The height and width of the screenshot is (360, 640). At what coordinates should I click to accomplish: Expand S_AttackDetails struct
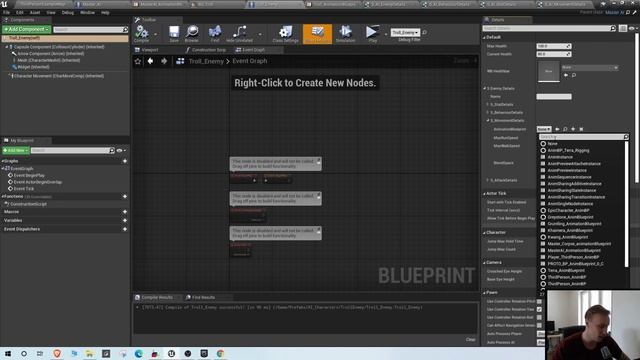(x=487, y=180)
